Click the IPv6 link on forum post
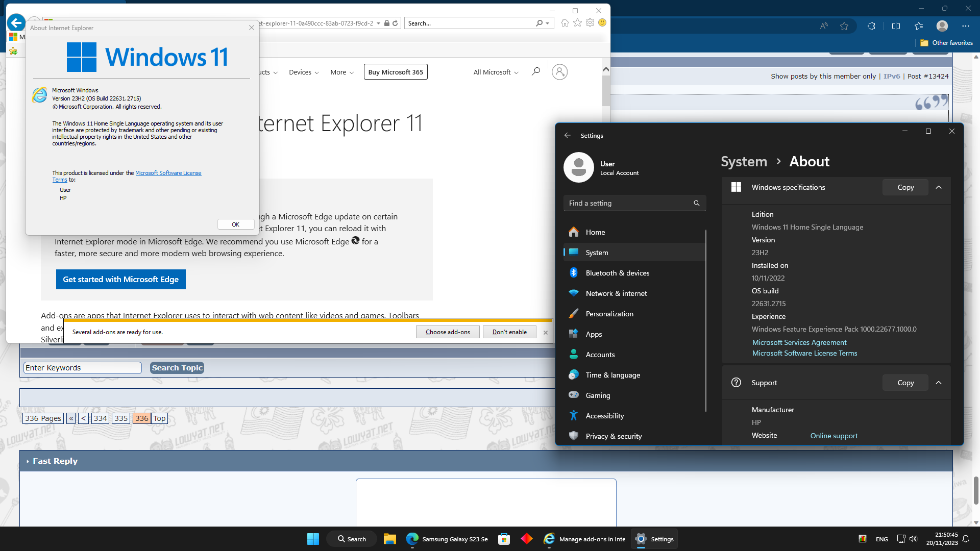Viewport: 980px width, 551px height. pyautogui.click(x=892, y=76)
